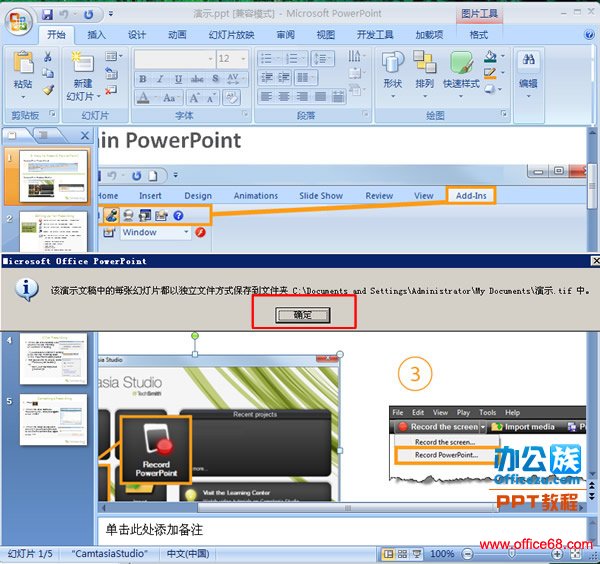Select the slide 5 thumbnail
This screenshot has width=600, height=564.
53,420
